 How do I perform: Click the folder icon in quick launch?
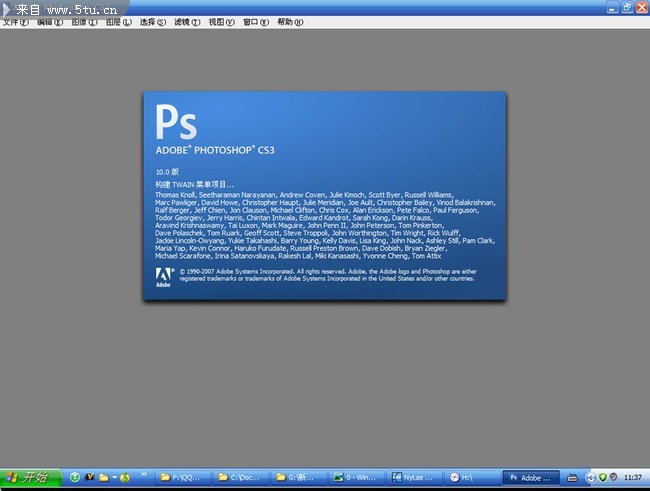[103, 477]
